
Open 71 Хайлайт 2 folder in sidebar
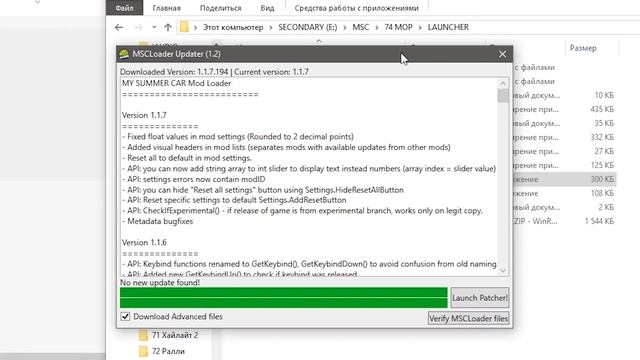[x=175, y=335]
